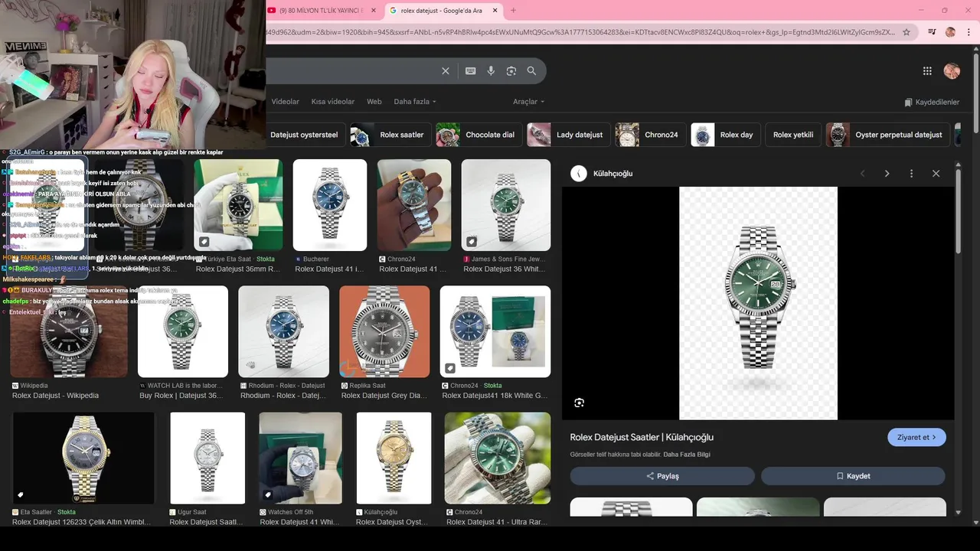Image resolution: width=980 pixels, height=551 pixels.
Task: Click the Rolex Datejust Grey Dia... caption
Action: (x=384, y=396)
